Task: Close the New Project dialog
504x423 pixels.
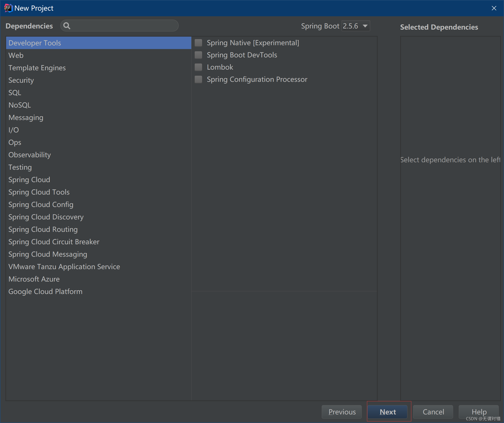Action: [x=494, y=8]
